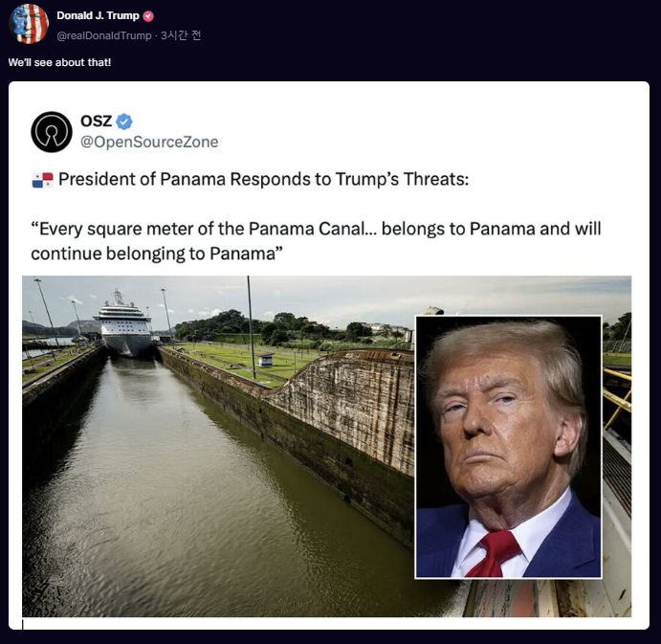Open Donald J. Trump's profile avatar
The height and width of the screenshot is (644, 661).
point(29,24)
